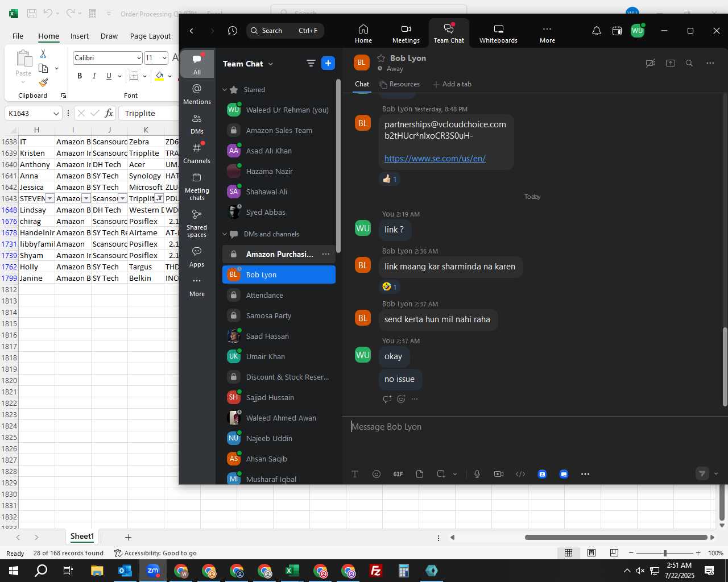Click Add a tab in chat
Screen dimensions: 728x582
click(452, 84)
